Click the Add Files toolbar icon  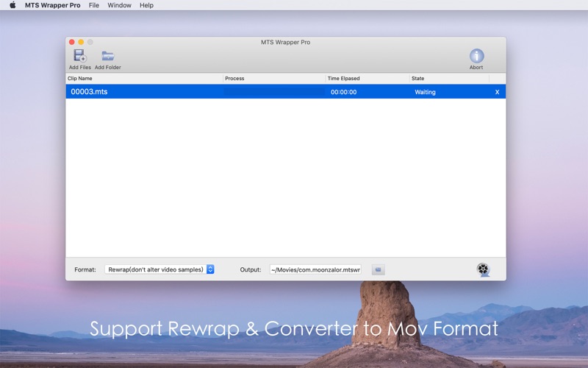click(80, 56)
